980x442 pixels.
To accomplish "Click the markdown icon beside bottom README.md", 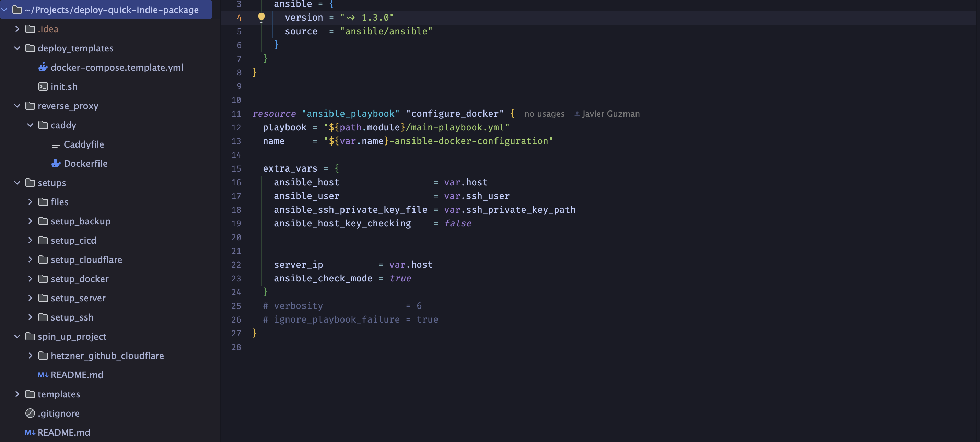I will pos(30,432).
